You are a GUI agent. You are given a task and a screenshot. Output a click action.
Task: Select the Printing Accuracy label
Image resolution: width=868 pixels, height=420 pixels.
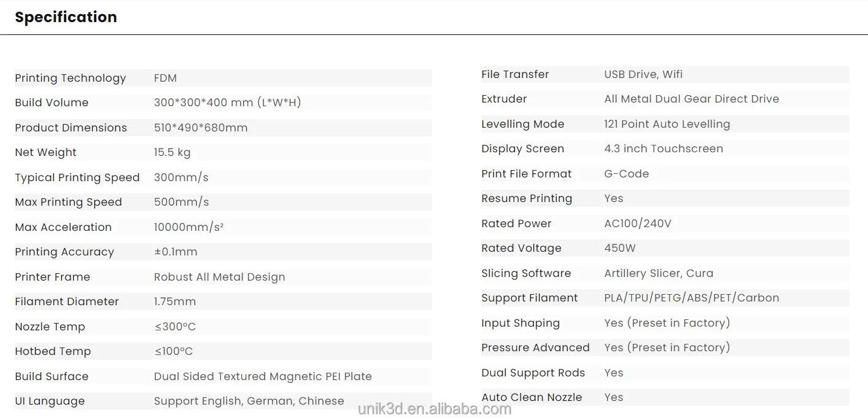tap(64, 252)
